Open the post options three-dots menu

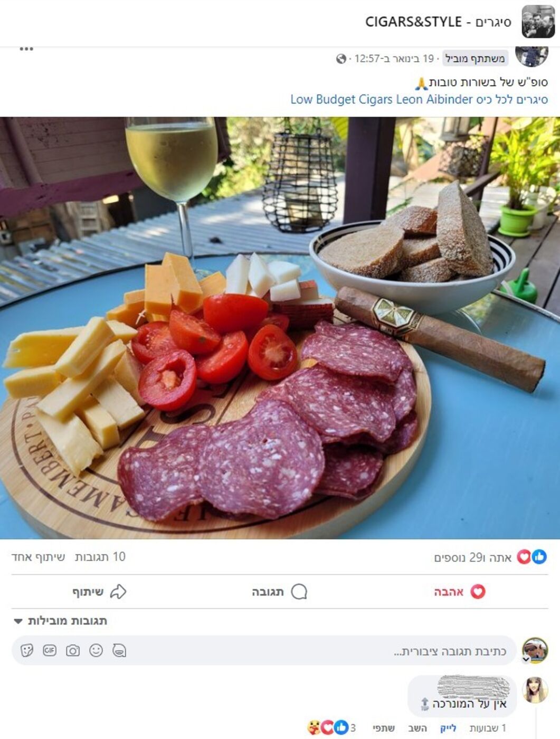point(26,49)
